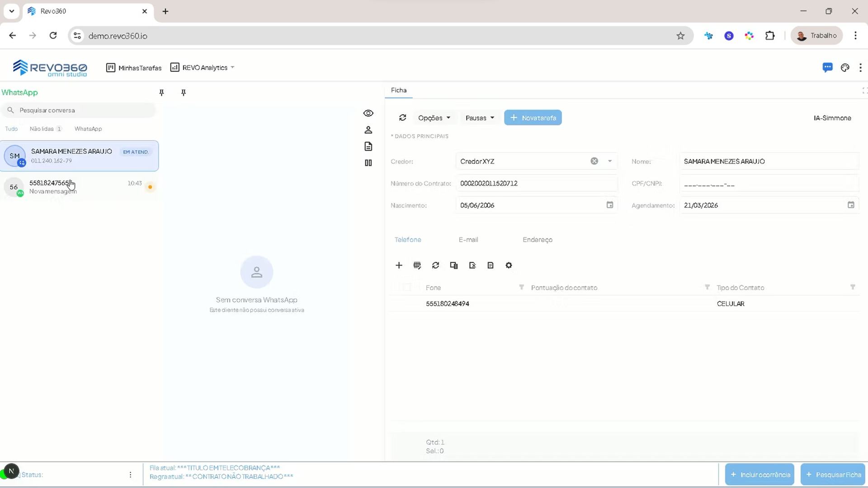Filter the Pontuação do contato column
The image size is (868, 488).
point(707,287)
